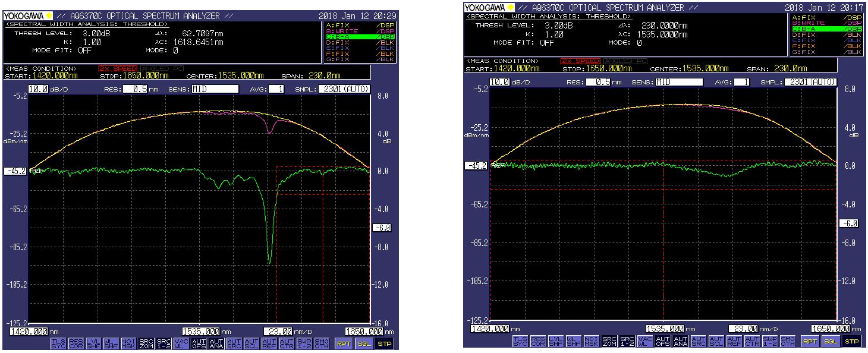This screenshot has height=353, width=868.
Task: Click 1650.000 nm stop axis field, right analyzer
Action: click(832, 329)
